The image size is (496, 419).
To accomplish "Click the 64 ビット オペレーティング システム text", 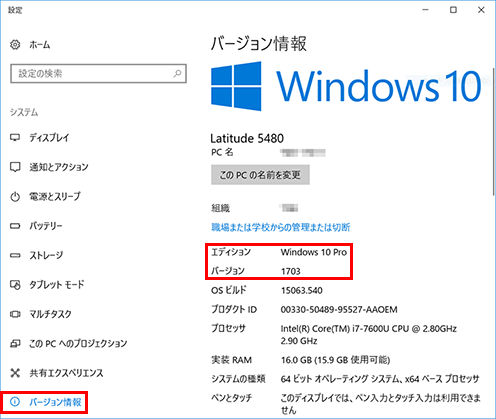I will point(380,379).
